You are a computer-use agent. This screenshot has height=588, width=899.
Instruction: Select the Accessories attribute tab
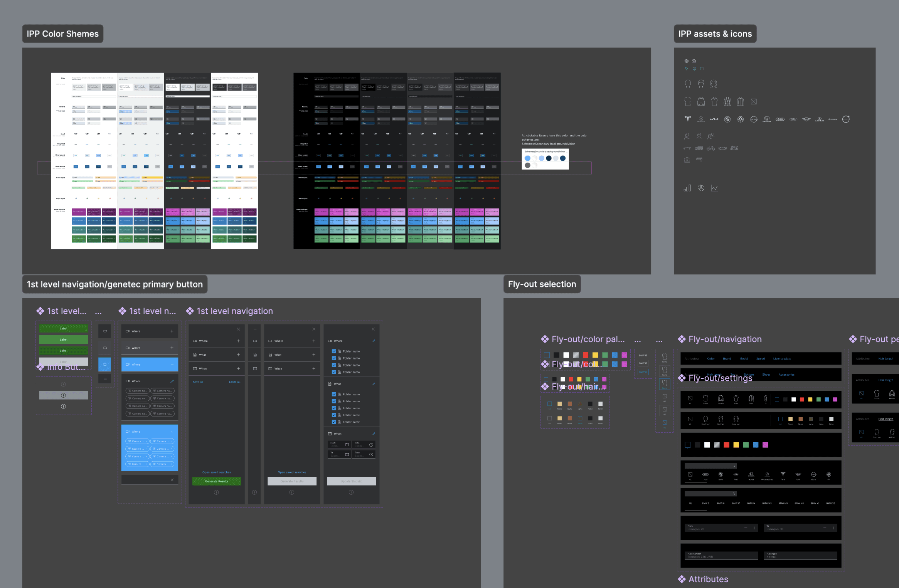[x=786, y=375]
